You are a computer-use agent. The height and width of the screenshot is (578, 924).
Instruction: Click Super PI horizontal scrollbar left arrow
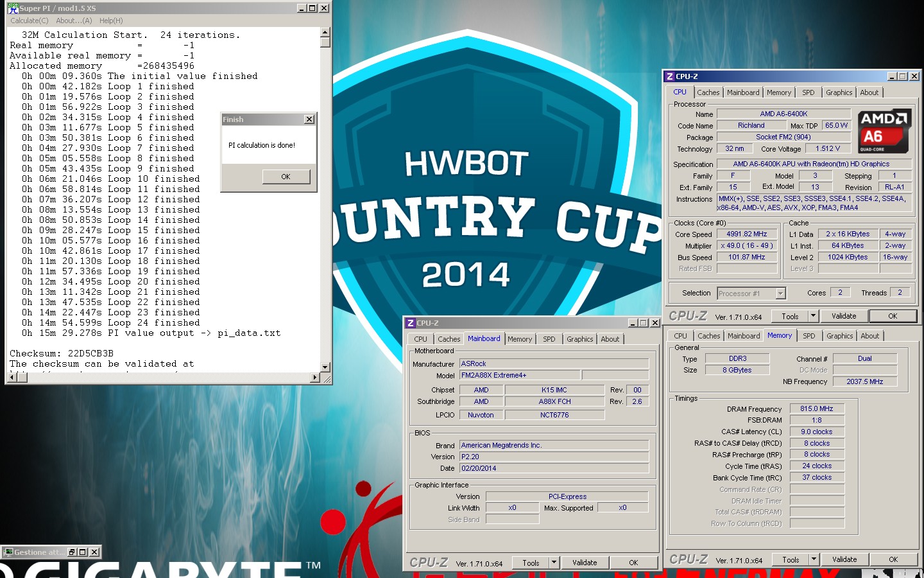pos(12,378)
